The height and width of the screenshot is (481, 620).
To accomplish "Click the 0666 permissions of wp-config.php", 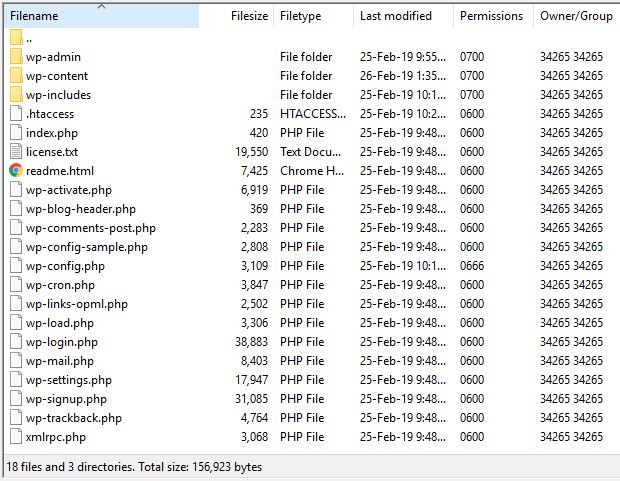I will click(472, 266).
